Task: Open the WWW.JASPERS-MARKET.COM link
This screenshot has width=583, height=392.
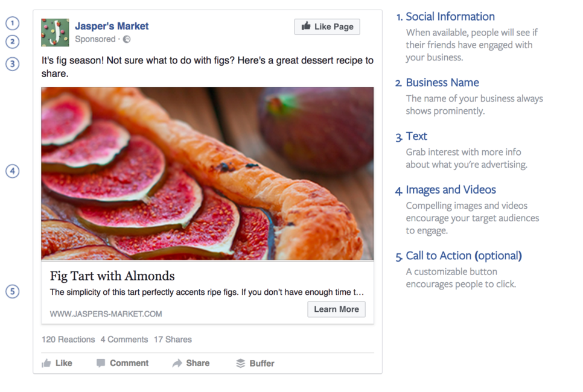Action: (x=106, y=314)
